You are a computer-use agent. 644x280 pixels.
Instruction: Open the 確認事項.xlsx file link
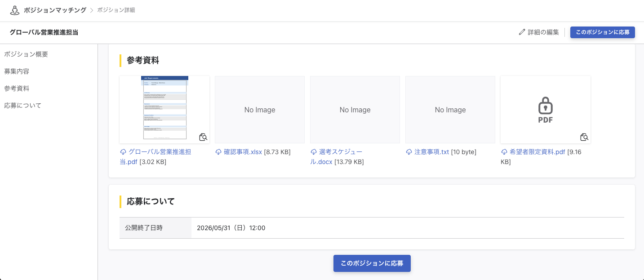click(x=243, y=152)
